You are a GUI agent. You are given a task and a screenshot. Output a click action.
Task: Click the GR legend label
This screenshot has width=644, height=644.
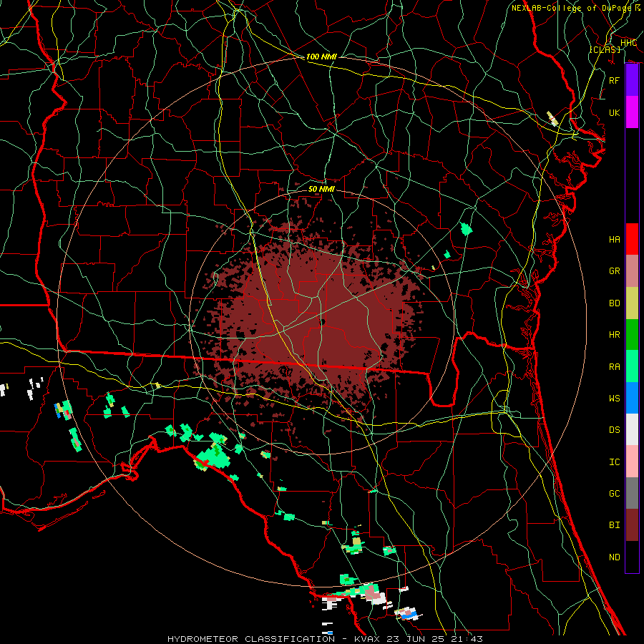615,271
